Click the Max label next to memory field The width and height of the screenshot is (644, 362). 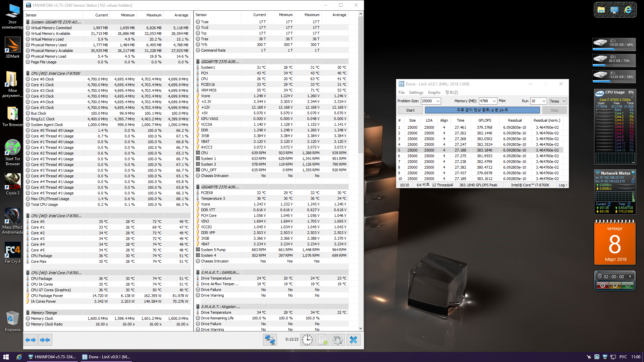[x=502, y=101]
